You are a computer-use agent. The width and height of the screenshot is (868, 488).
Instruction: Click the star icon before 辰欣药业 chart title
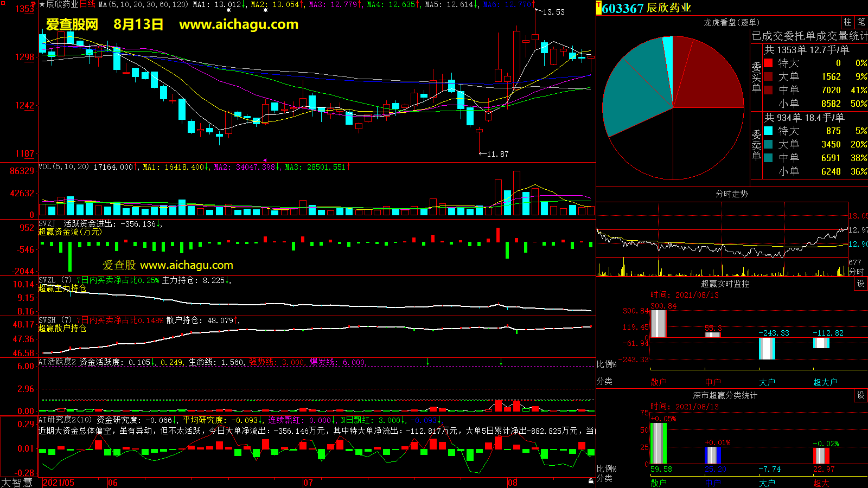(42, 4)
